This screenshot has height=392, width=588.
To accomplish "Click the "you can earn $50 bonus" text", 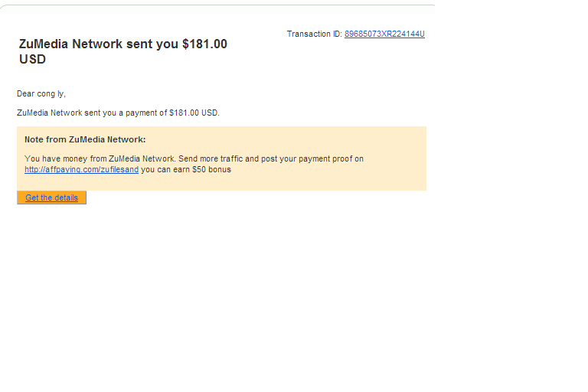I will pyautogui.click(x=186, y=169).
